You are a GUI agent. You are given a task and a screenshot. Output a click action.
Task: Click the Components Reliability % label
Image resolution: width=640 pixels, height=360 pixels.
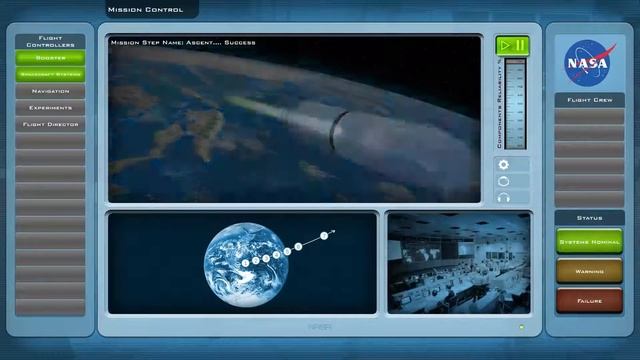tap(499, 104)
